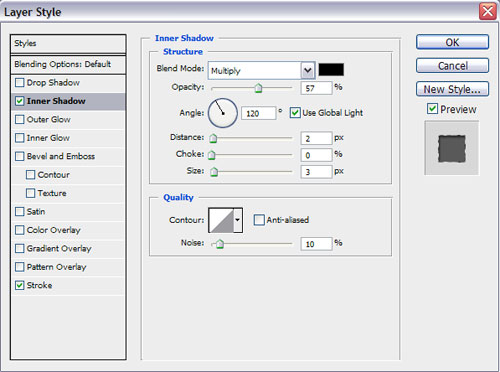Click the Size slider handle
This screenshot has width=500, height=372.
(214, 172)
